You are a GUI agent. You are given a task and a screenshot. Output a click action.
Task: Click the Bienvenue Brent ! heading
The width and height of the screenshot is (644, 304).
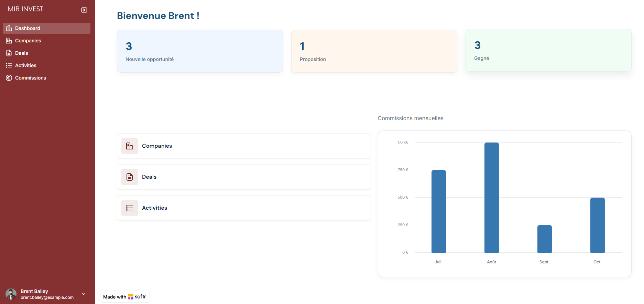click(158, 16)
